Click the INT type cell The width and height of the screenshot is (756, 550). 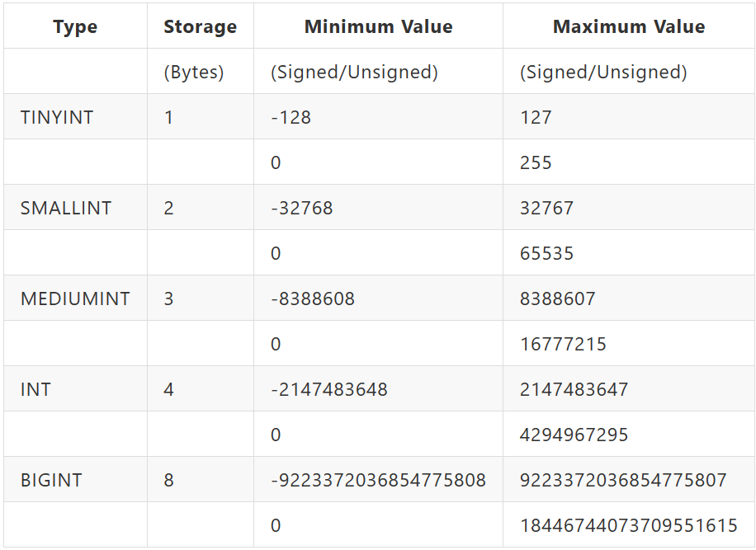point(35,389)
